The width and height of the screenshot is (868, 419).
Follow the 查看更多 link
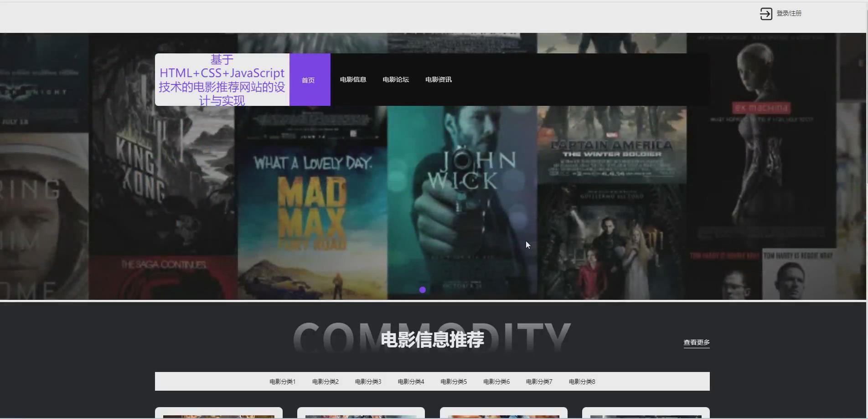(x=697, y=342)
